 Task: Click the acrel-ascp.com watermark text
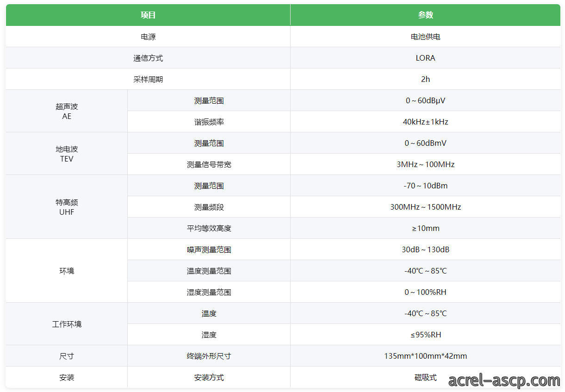(504, 380)
